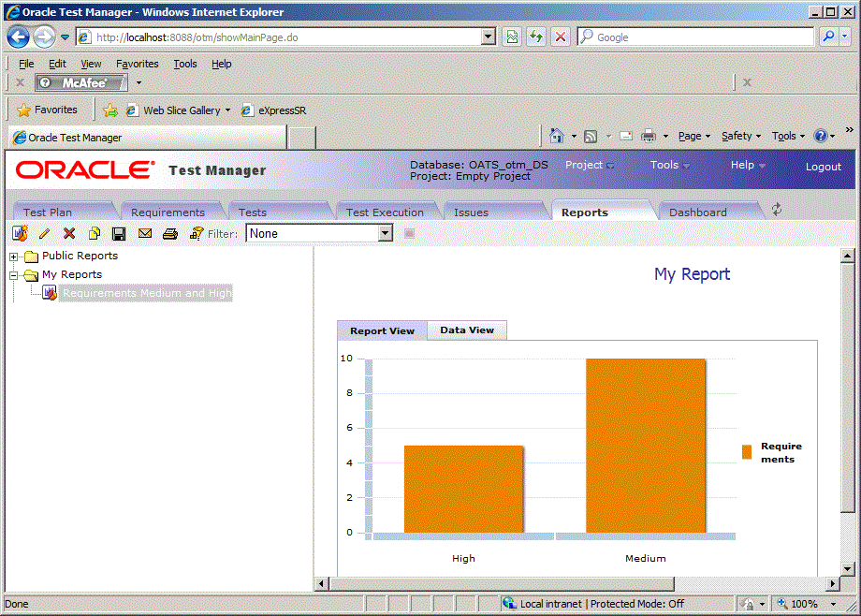Viewport: 861px width, 616px height.
Task: Click the red X Delete report icon
Action: pyautogui.click(x=69, y=233)
